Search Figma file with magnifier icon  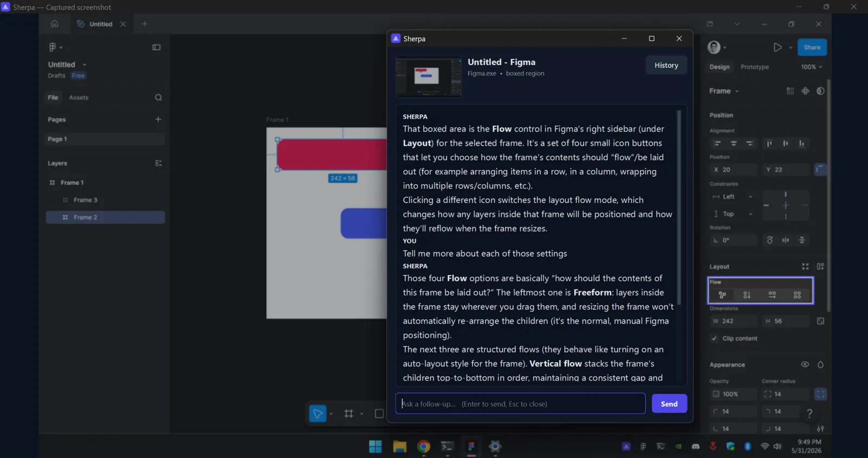click(x=158, y=98)
